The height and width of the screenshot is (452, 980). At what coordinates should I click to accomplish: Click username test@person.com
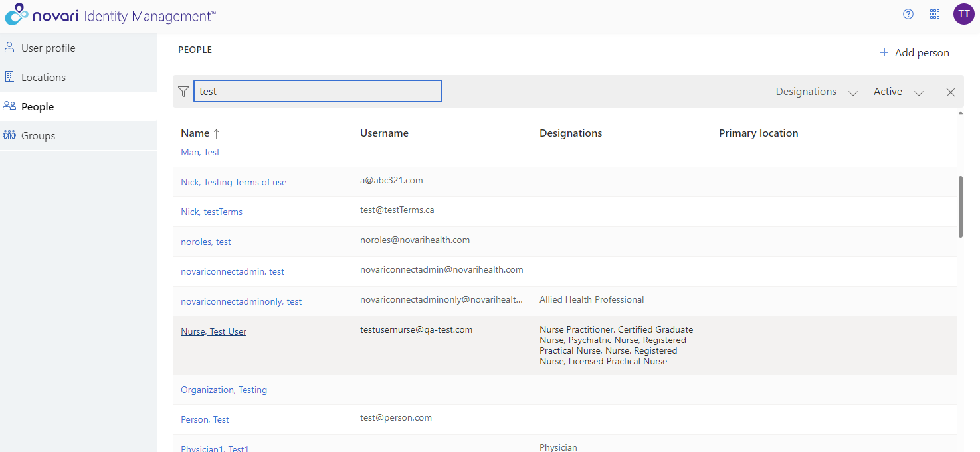tap(396, 417)
